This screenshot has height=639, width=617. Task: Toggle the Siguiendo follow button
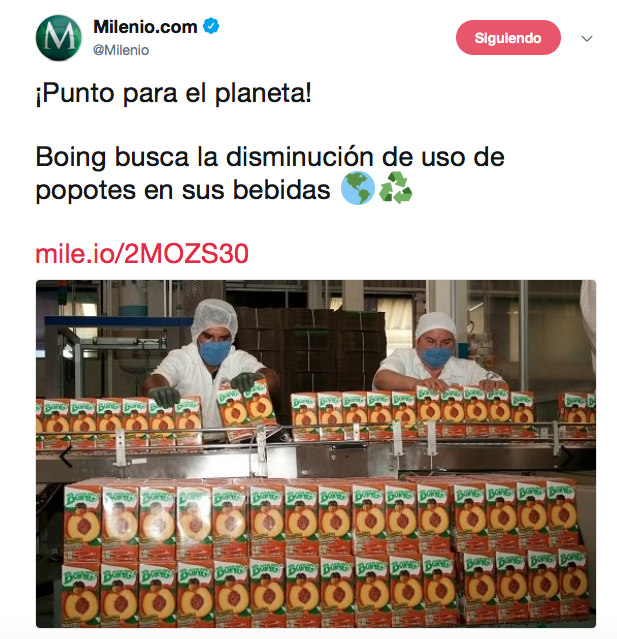508,38
